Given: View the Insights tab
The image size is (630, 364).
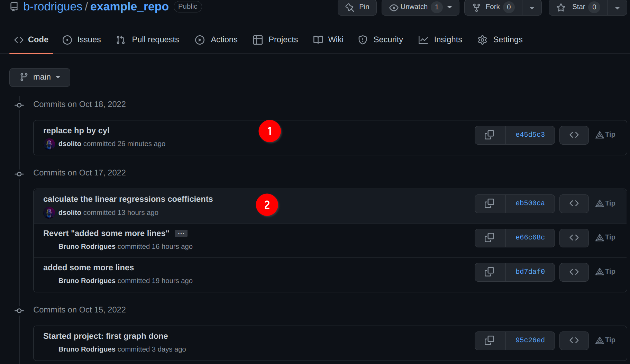Looking at the screenshot, I should [x=440, y=40].
